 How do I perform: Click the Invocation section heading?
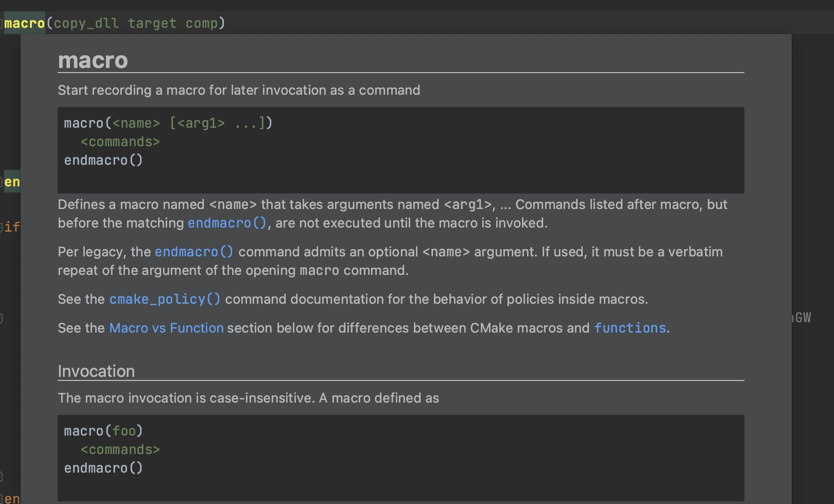(x=96, y=371)
